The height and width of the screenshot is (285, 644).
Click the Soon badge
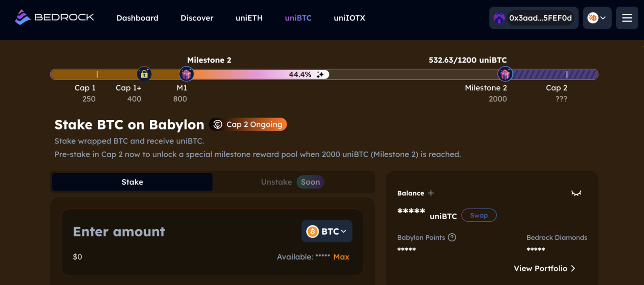pyautogui.click(x=310, y=182)
